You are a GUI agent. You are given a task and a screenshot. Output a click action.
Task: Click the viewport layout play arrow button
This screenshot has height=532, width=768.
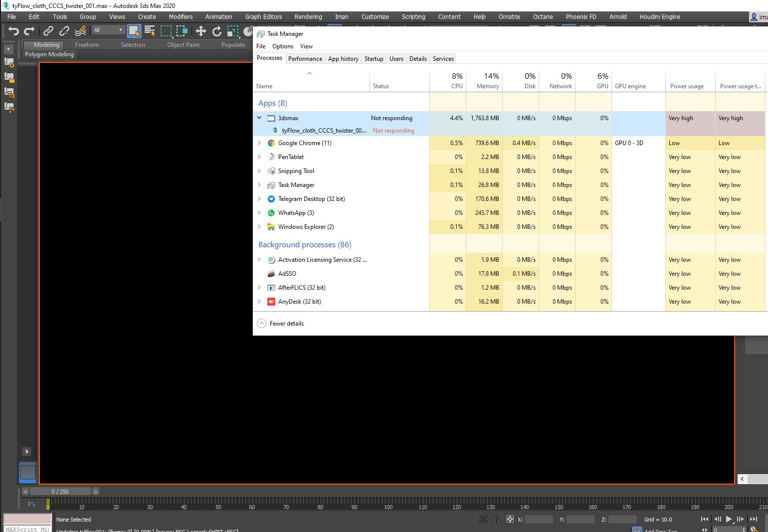coord(27,452)
